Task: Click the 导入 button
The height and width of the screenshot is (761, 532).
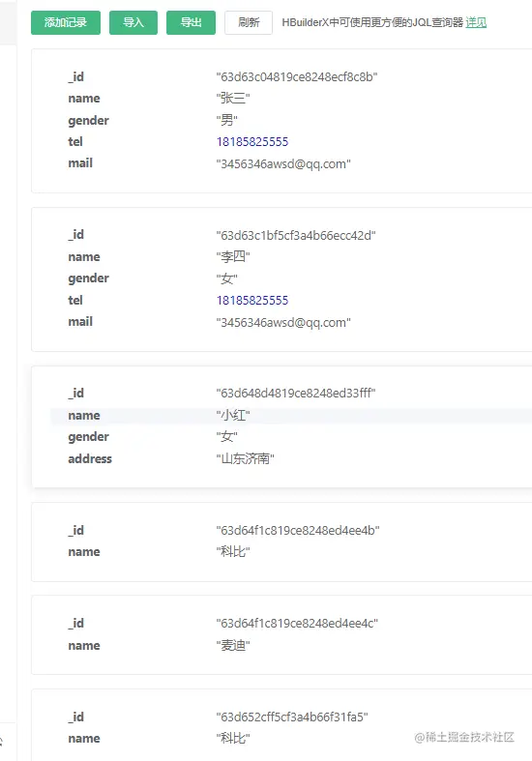Action: [133, 22]
